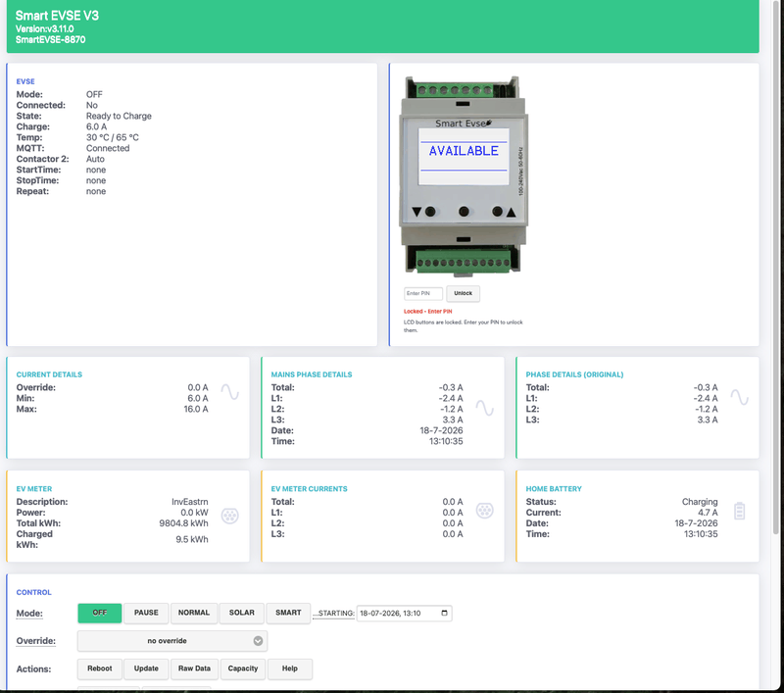
Task: Open the Override dropdown showing no override
Action: point(172,641)
